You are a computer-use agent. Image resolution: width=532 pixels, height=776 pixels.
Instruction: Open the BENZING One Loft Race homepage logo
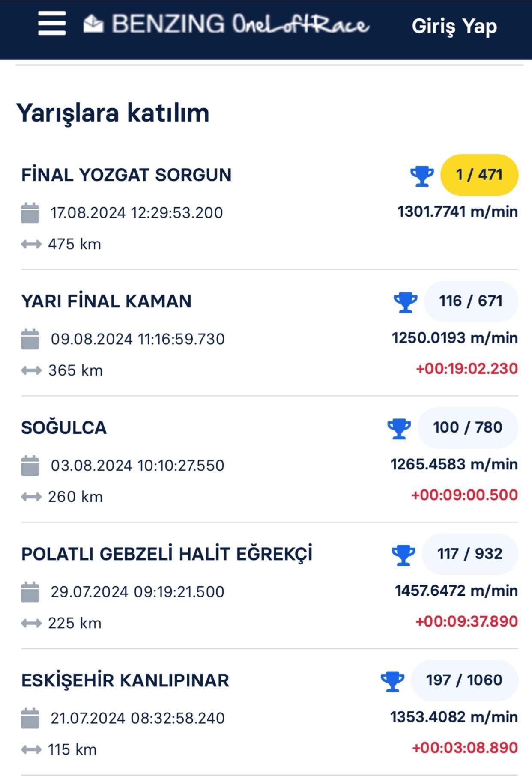coord(240,24)
